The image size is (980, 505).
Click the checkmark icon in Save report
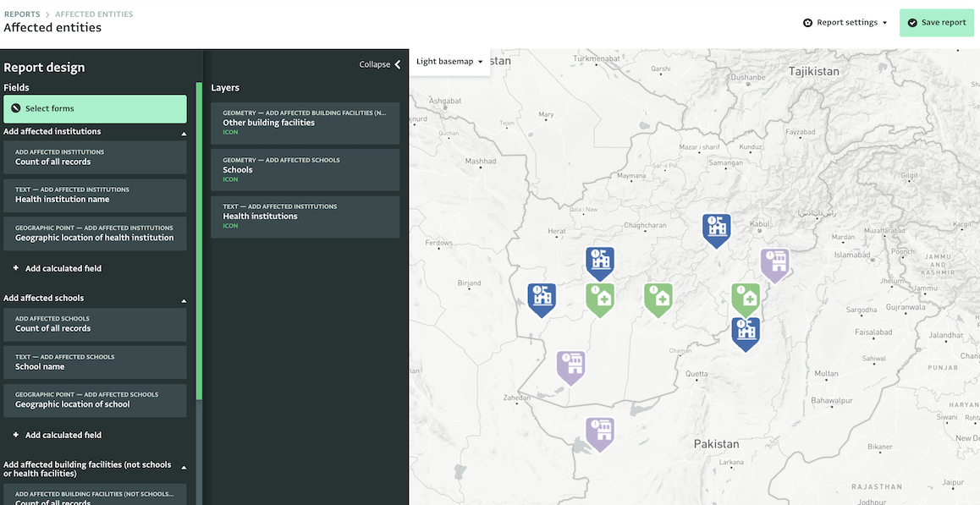[912, 23]
